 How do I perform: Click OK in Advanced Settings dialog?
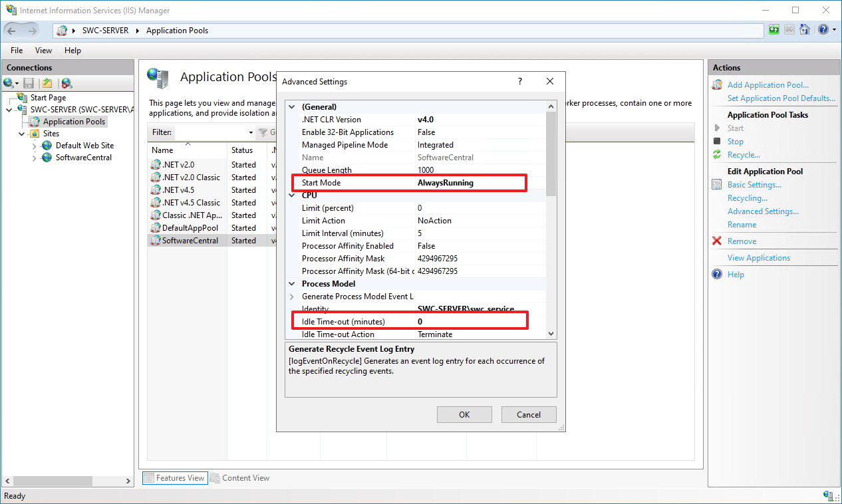click(464, 414)
